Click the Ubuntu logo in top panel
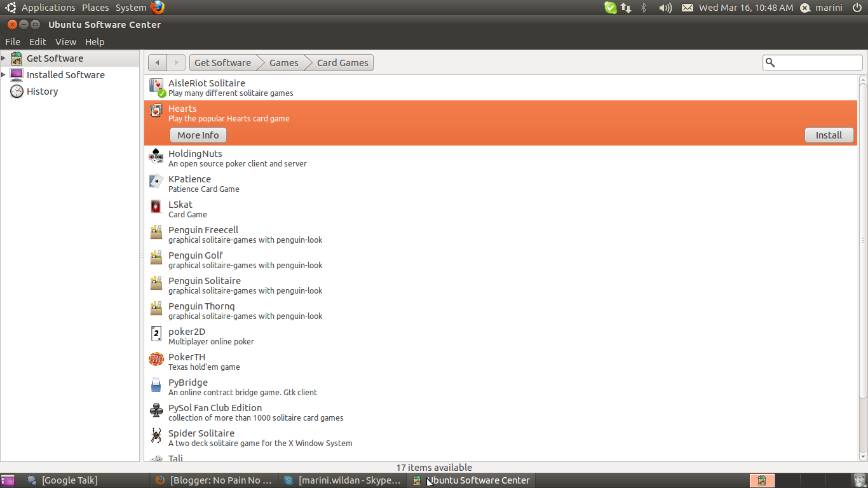The image size is (868, 488). coord(10,8)
